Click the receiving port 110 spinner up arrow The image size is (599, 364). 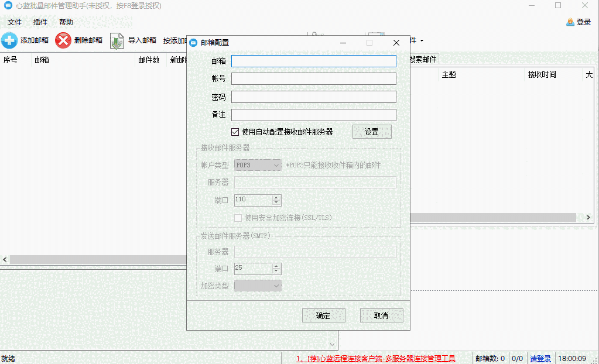click(x=276, y=197)
